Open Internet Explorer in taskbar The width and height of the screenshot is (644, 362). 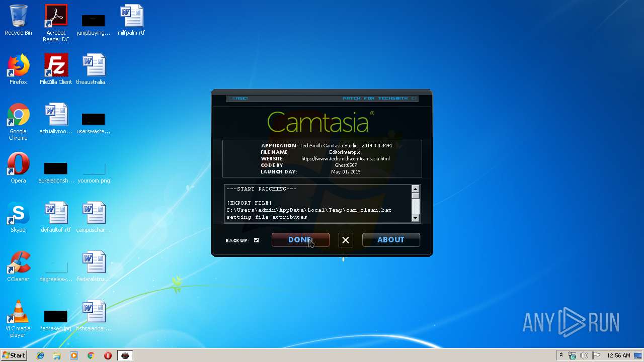coord(40,355)
